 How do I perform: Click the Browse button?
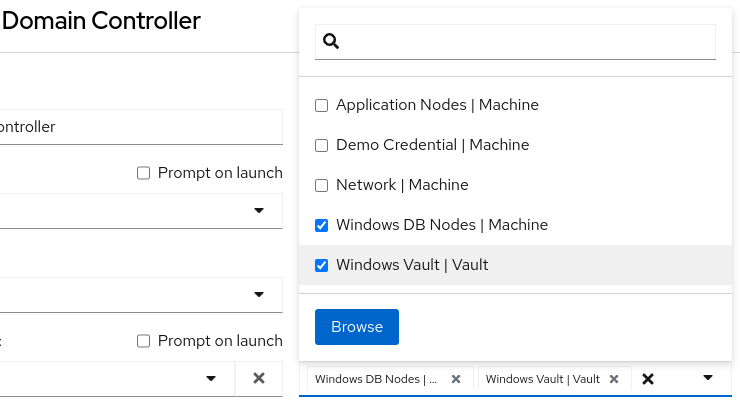[357, 327]
